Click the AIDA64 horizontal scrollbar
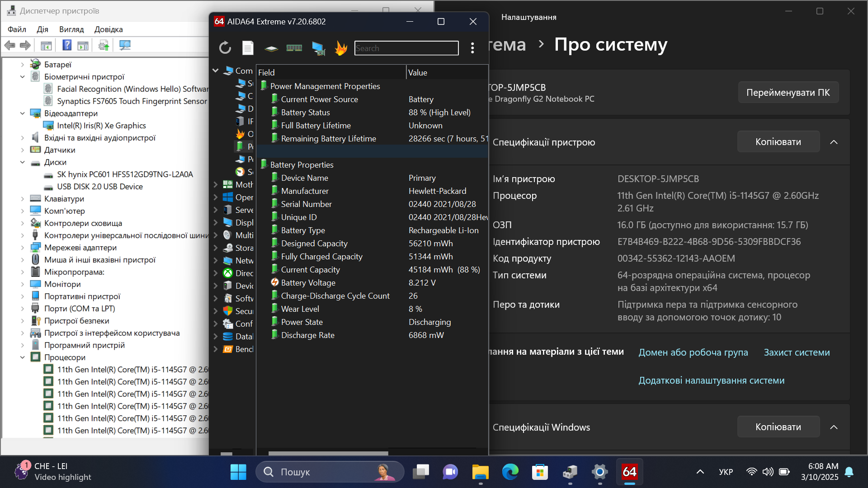 click(x=328, y=453)
